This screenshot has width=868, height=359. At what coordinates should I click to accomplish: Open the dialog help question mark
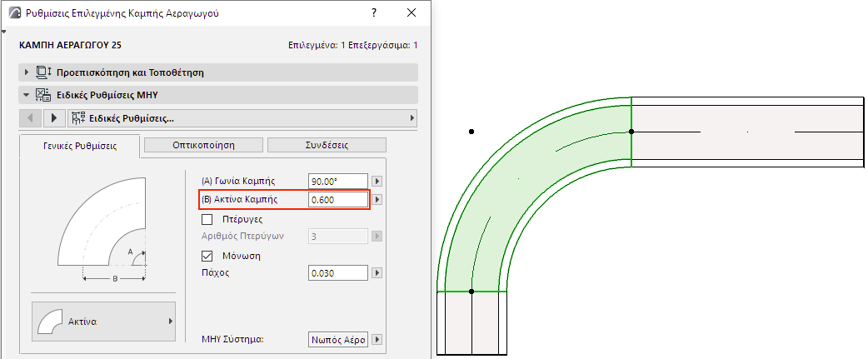point(374,12)
